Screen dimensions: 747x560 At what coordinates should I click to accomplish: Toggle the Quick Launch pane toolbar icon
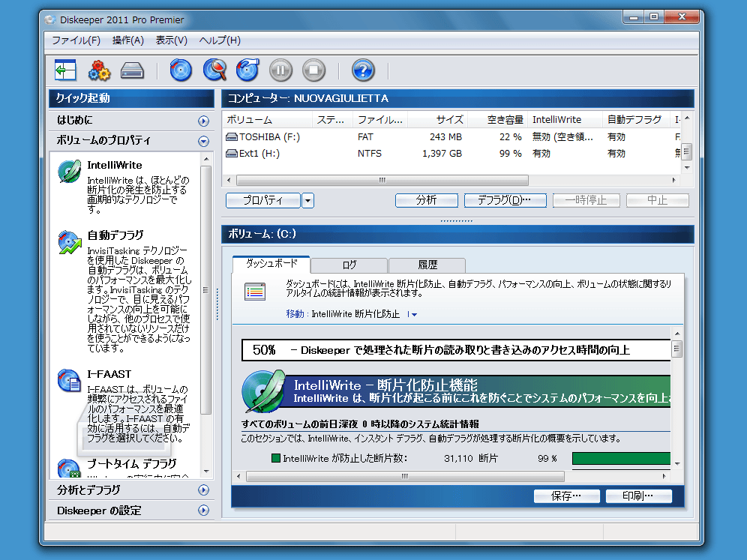click(x=65, y=70)
